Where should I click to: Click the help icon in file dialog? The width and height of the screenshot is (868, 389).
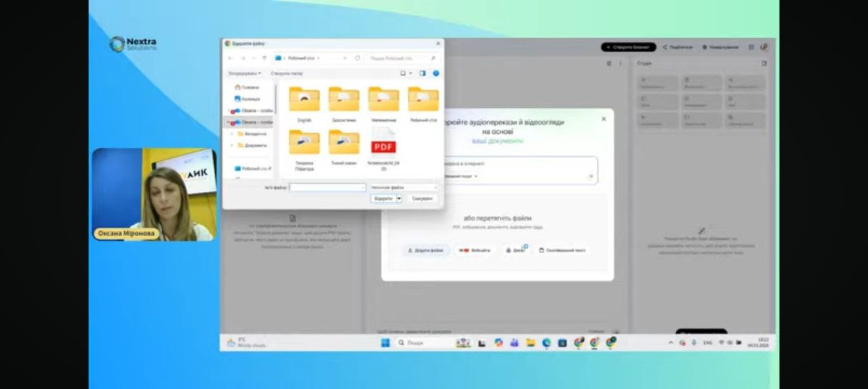coord(436,73)
